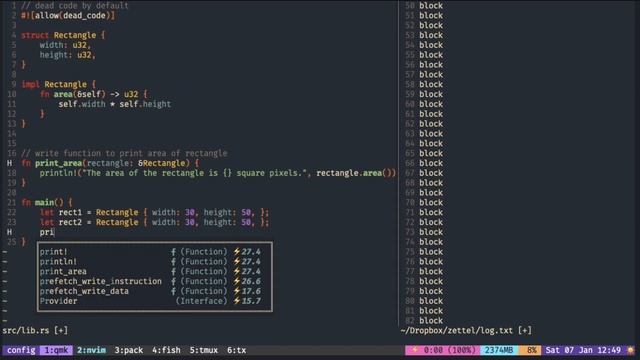Click line '50 block' in log.txt pane
The height and width of the screenshot is (360, 640).
click(424, 6)
